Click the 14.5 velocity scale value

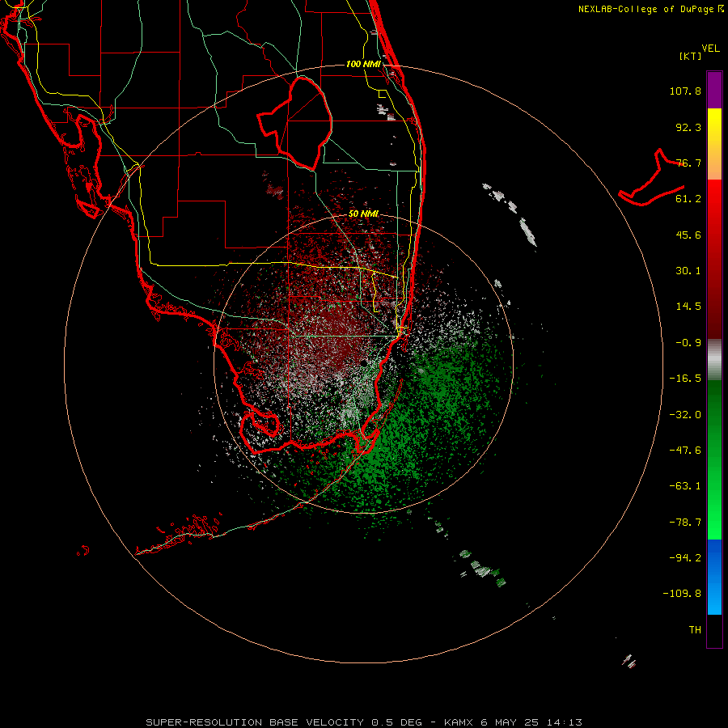[x=688, y=307]
